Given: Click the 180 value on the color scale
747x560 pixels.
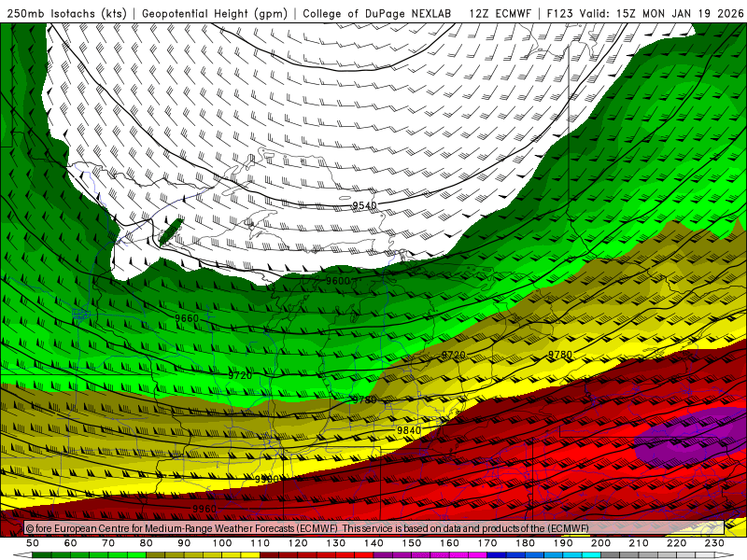Looking at the screenshot, I should 525,543.
